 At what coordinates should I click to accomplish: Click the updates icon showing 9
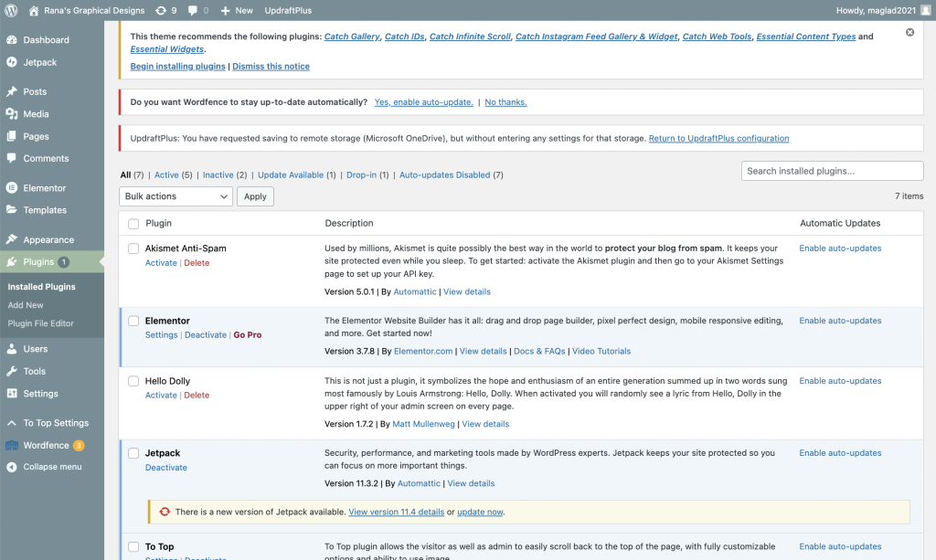tap(161, 10)
